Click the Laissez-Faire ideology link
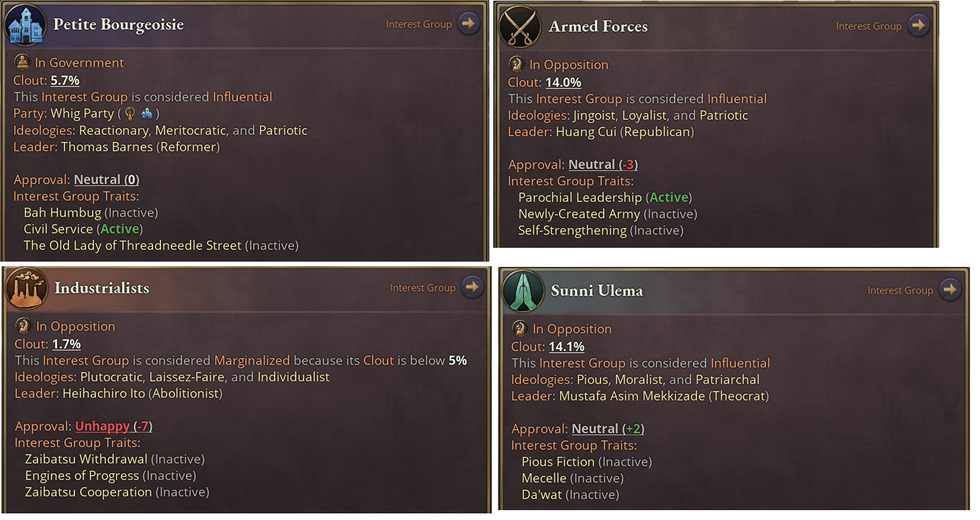The image size is (980, 520). point(187,377)
